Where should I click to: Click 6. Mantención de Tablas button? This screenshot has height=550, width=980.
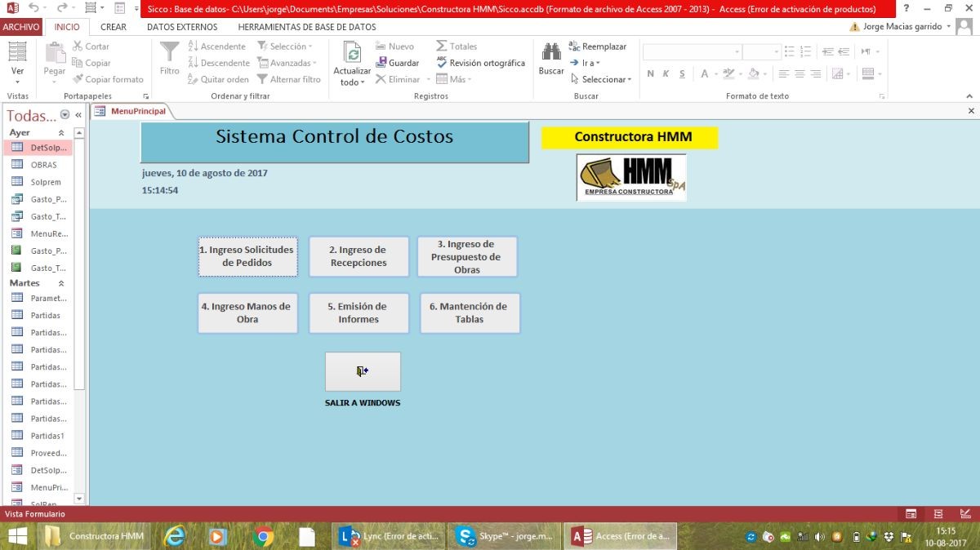point(470,313)
